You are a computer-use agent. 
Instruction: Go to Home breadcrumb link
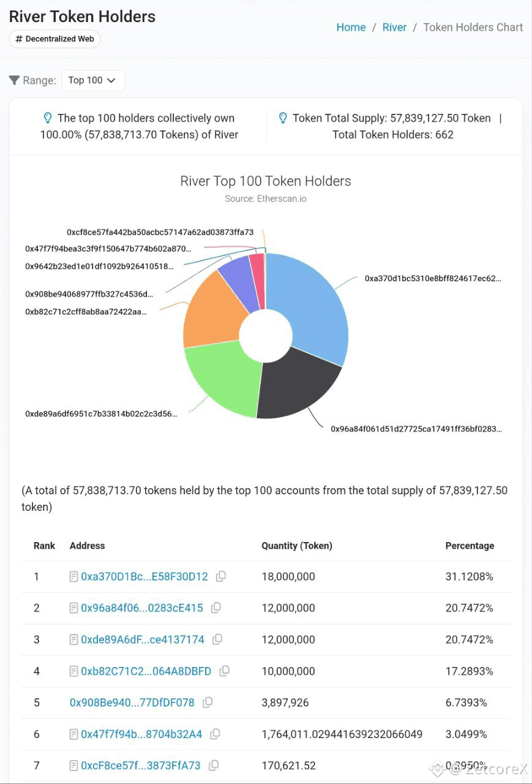[351, 28]
